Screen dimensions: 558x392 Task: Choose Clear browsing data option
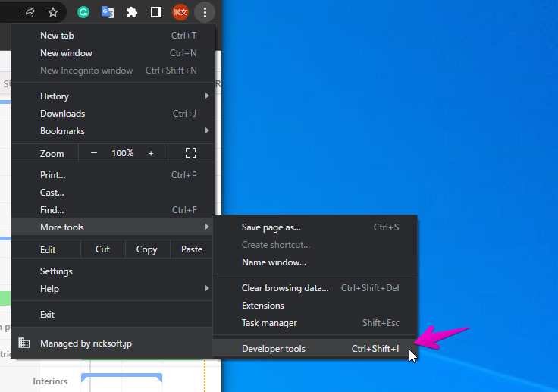285,288
